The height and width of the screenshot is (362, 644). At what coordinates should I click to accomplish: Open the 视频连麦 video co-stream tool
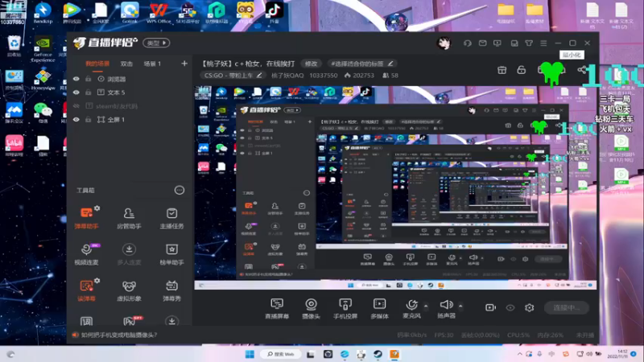pos(86,254)
